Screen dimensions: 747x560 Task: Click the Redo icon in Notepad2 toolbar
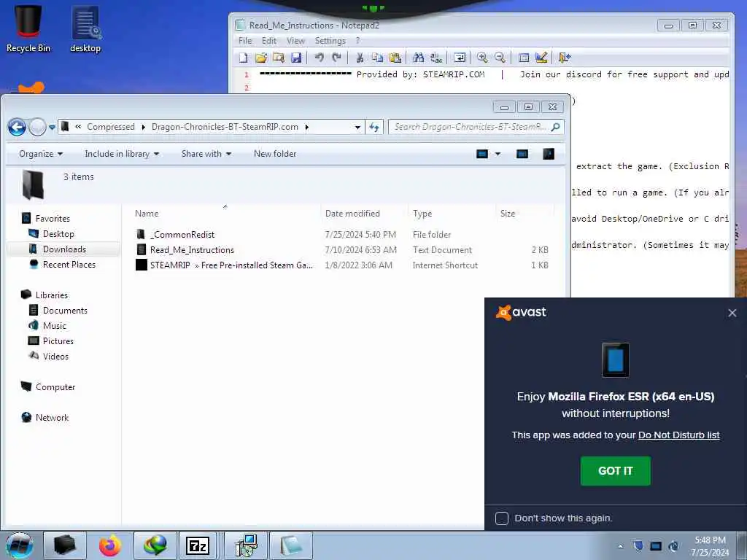pos(337,58)
